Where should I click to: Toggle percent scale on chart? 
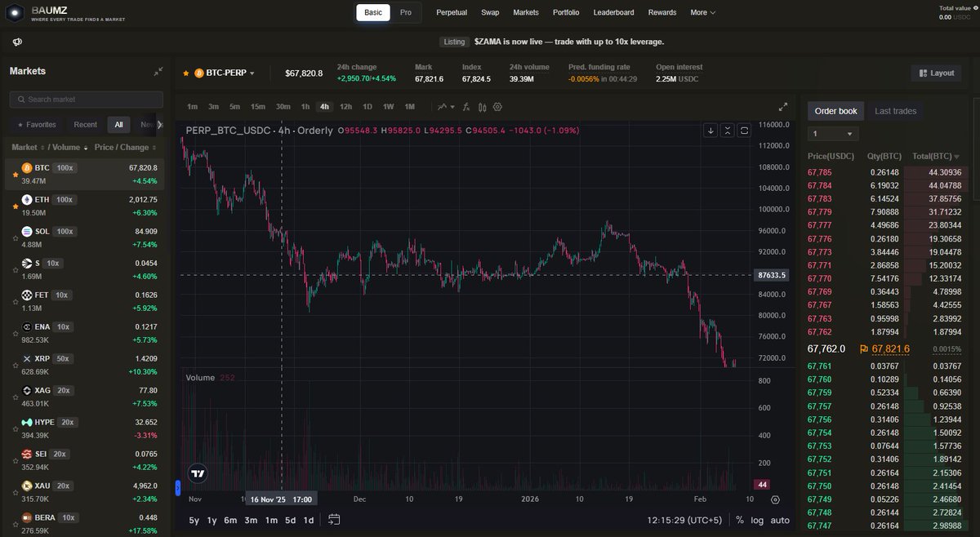(x=740, y=520)
